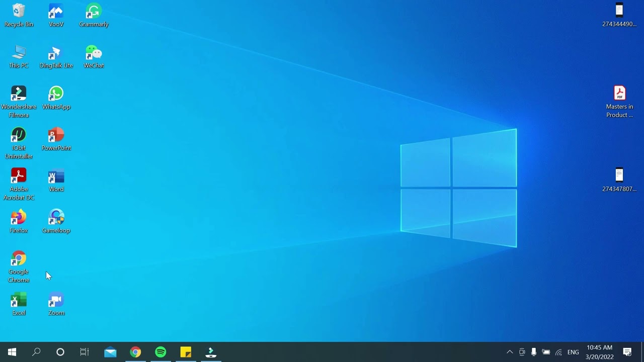Select the DingTalk Lite shortcut
The height and width of the screenshot is (362, 644).
(56, 56)
